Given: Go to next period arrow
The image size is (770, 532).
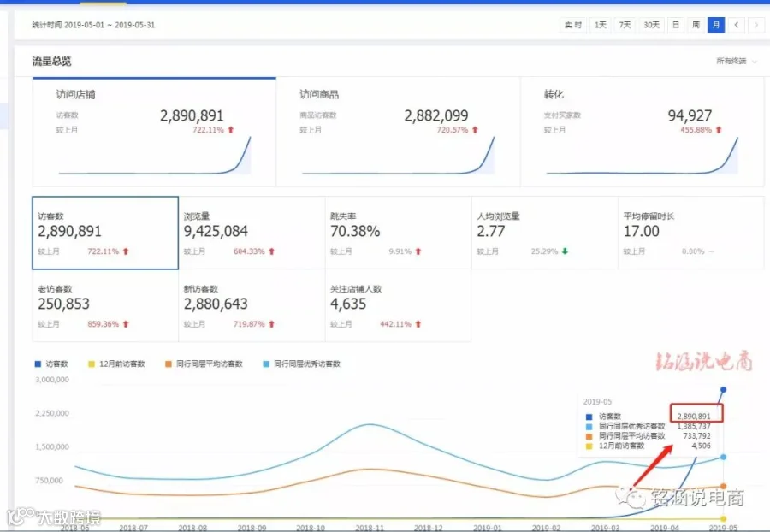Looking at the screenshot, I should coord(756,25).
